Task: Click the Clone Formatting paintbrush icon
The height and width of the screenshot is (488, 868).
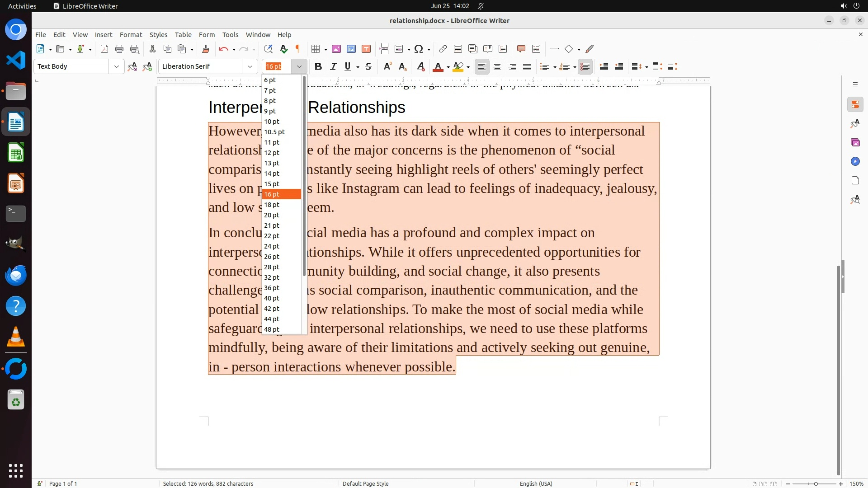Action: 205,49
